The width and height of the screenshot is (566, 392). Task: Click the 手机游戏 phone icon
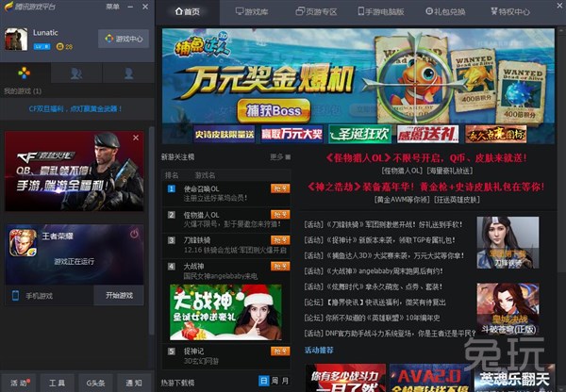[15, 295]
